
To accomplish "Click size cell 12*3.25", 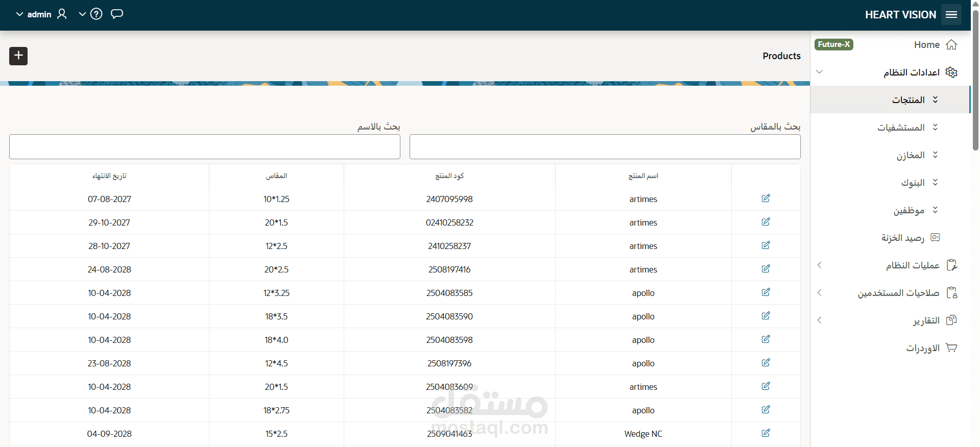I will 276,293.
